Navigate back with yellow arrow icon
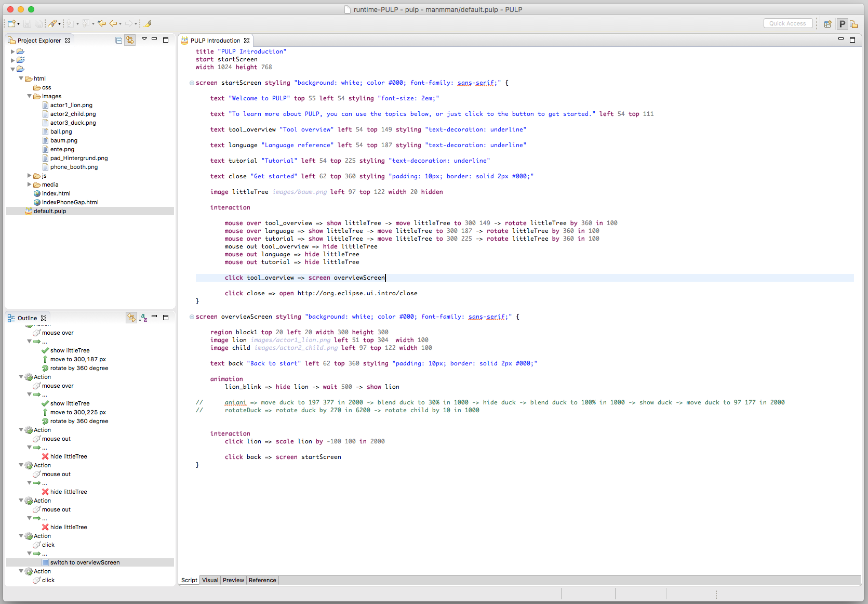 click(x=113, y=23)
